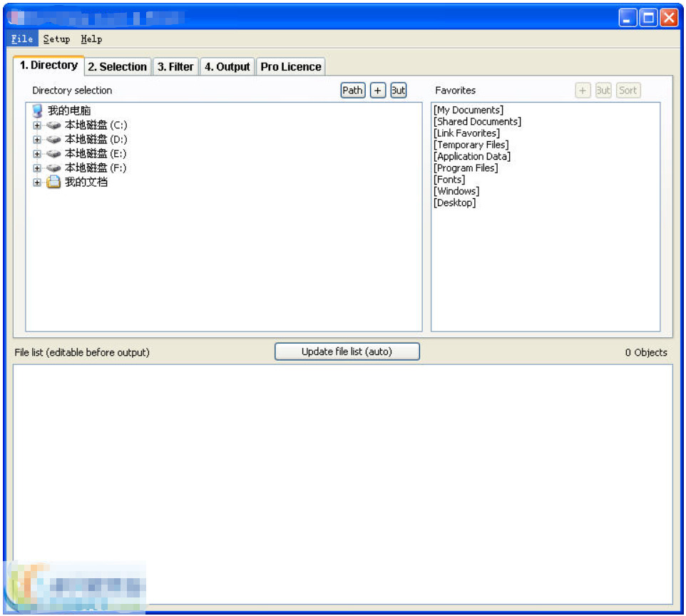Select 本地磁盘 (E:) in the tree
Image resolution: width=686 pixels, height=616 pixels.
pyautogui.click(x=96, y=153)
